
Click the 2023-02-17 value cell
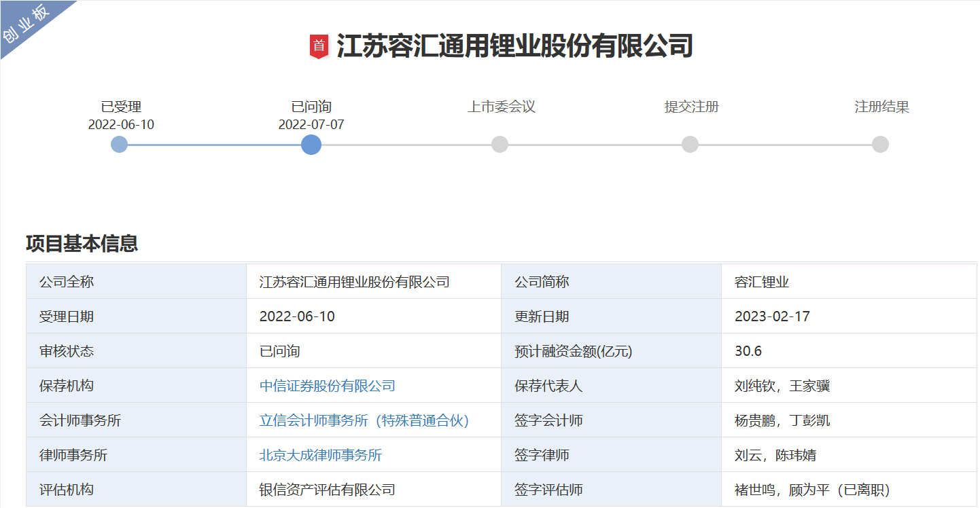849,316
